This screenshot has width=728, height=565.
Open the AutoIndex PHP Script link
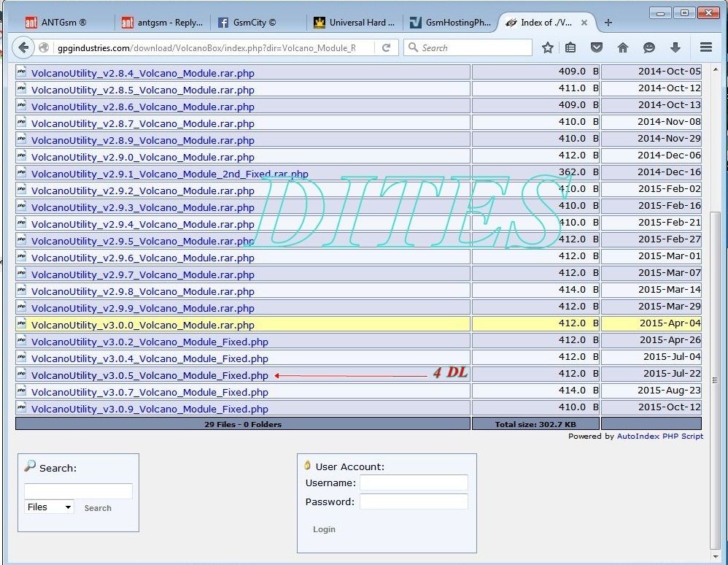coord(659,436)
